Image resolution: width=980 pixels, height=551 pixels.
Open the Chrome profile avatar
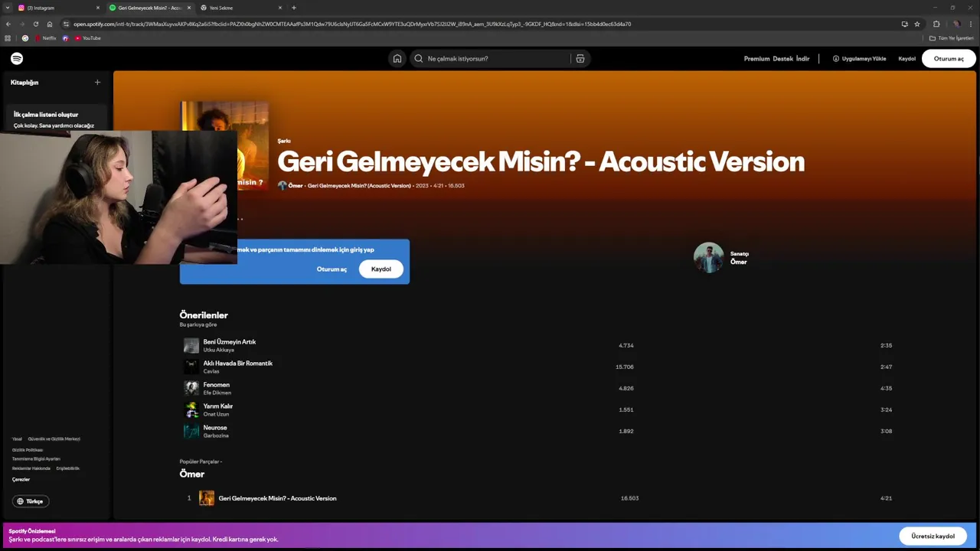pyautogui.click(x=956, y=24)
